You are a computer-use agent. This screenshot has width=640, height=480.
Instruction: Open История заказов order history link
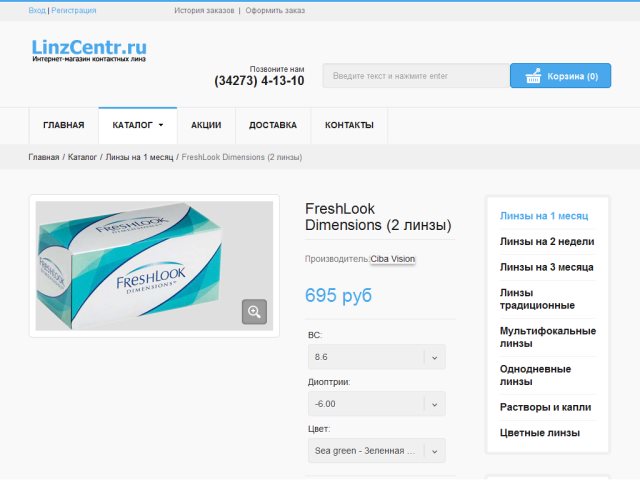(x=204, y=10)
